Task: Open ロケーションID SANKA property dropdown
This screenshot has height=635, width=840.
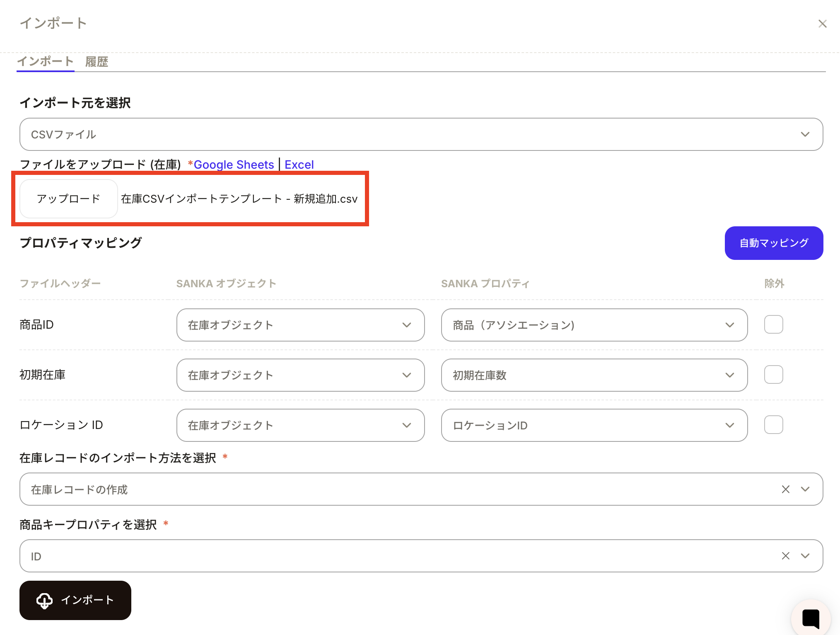Action: [x=594, y=425]
